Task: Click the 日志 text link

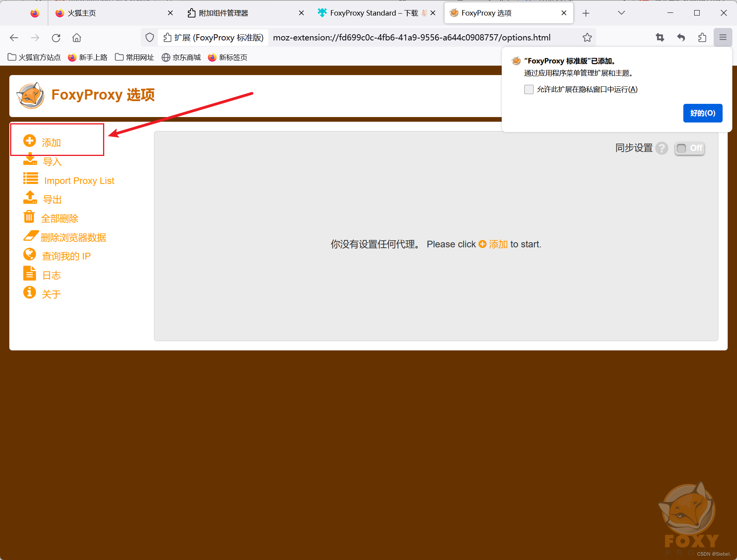Action: 51,275
